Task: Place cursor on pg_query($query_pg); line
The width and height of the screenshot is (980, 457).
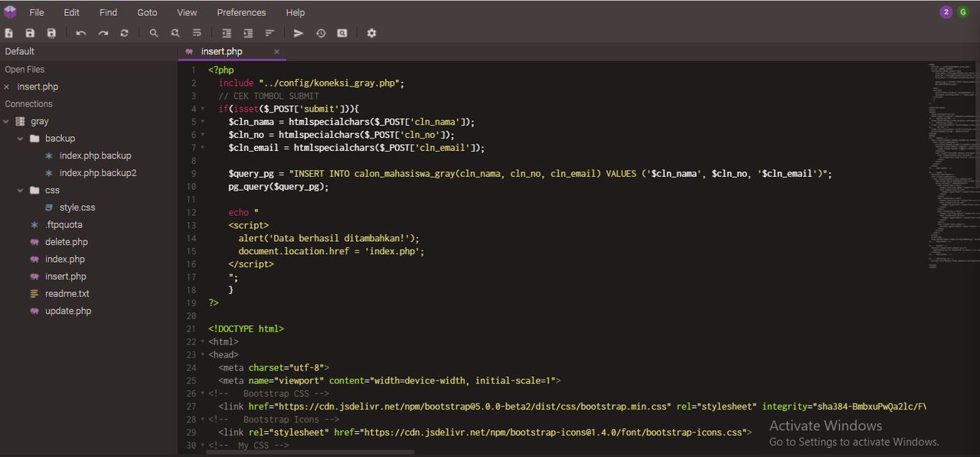Action: pos(278,187)
